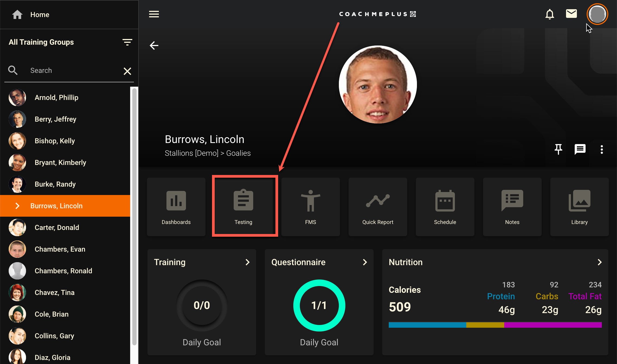Expand the Training card chevron
Image resolution: width=617 pixels, height=364 pixels.
tap(247, 262)
